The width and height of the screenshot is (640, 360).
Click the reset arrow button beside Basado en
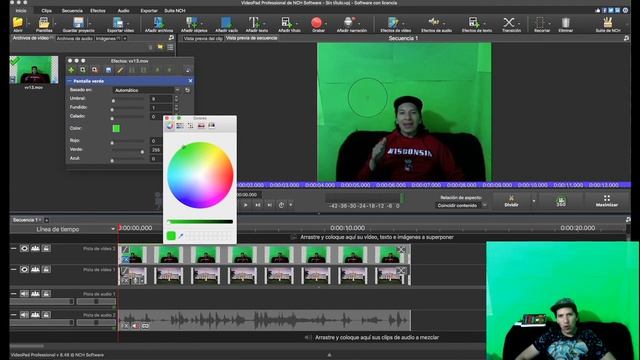tap(187, 90)
